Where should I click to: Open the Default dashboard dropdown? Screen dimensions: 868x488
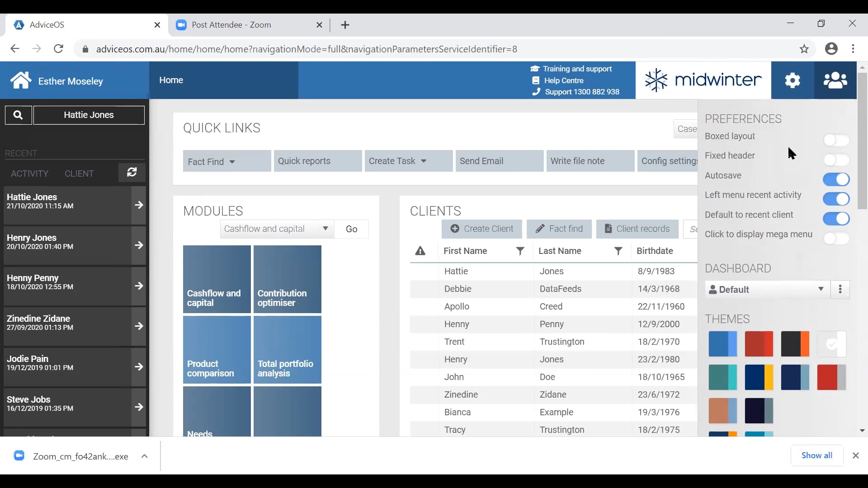pyautogui.click(x=767, y=290)
